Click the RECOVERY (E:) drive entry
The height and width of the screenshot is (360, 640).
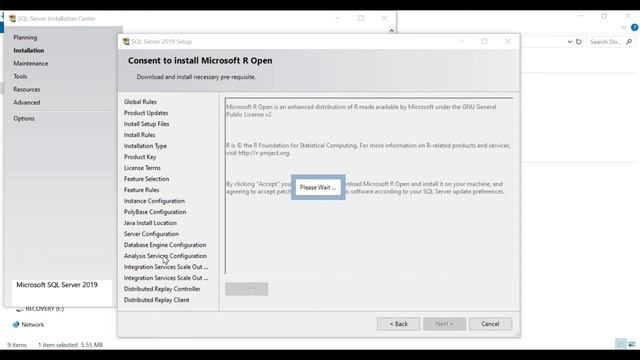pos(44,309)
